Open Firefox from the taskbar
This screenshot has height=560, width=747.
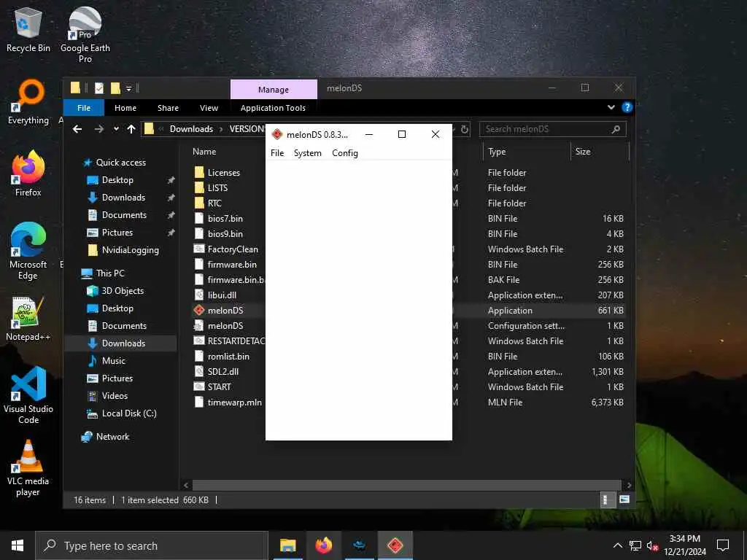point(323,545)
